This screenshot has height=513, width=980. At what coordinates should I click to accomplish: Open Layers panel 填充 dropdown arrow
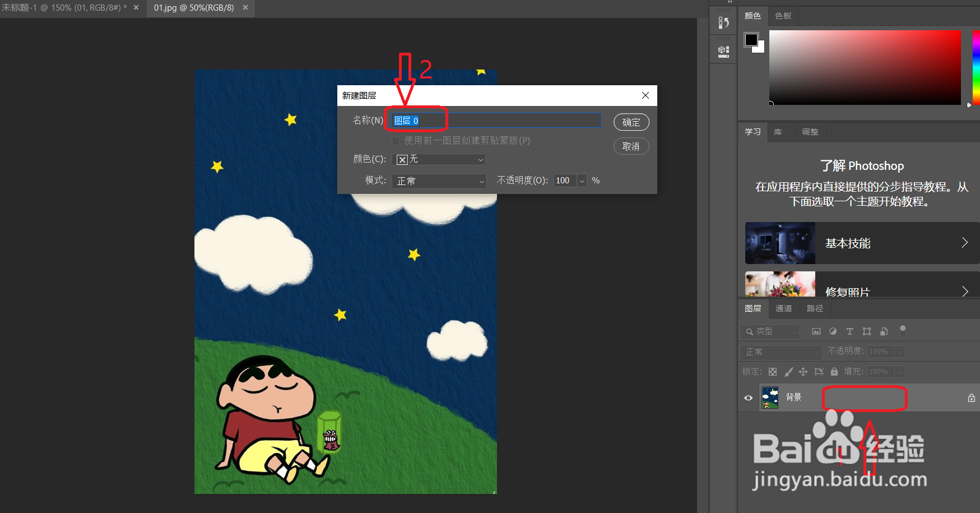pos(900,372)
